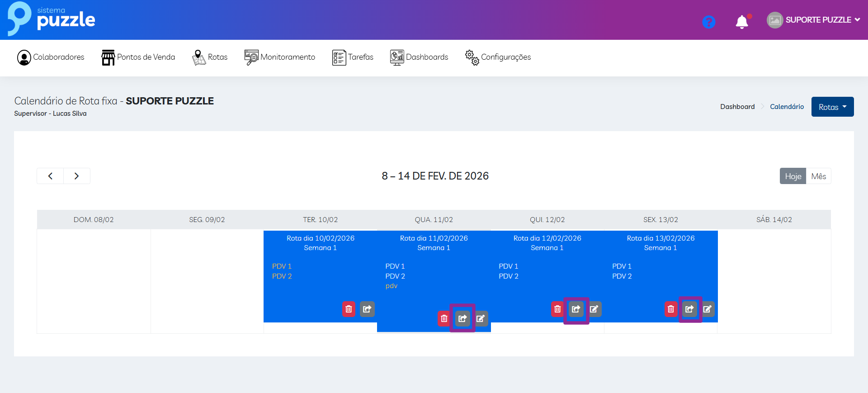Click the Calendário breadcrumb link
Viewport: 868px width, 393px height.
pyautogui.click(x=787, y=107)
